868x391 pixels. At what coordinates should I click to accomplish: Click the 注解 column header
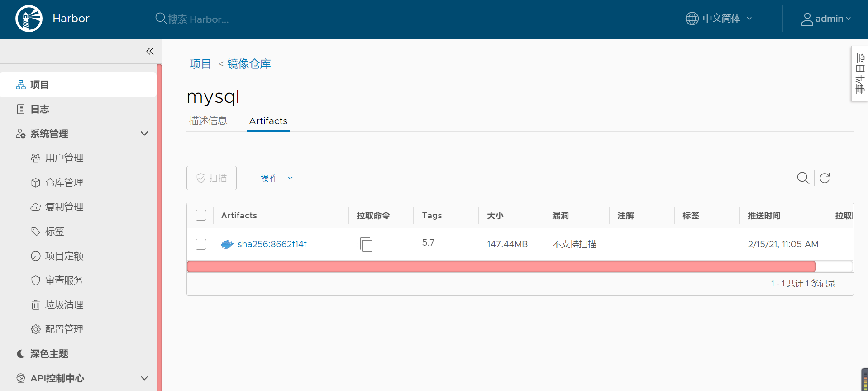[625, 216]
